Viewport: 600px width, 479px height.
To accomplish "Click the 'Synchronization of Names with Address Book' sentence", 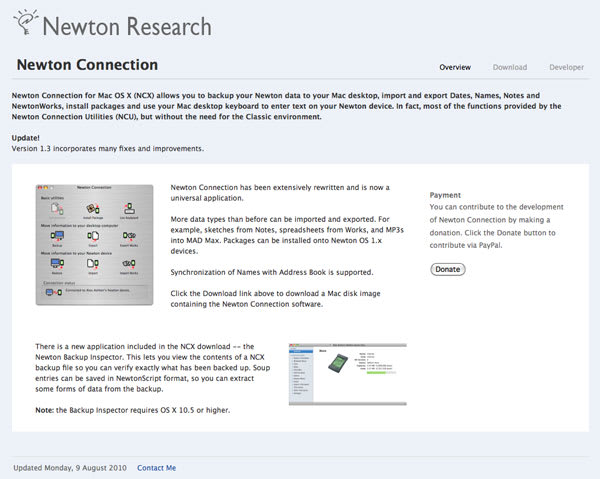I will pos(272,272).
